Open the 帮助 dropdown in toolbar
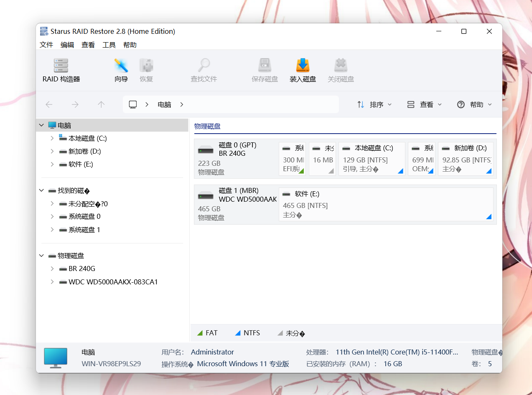Viewport: 532px width, 395px height. point(474,104)
